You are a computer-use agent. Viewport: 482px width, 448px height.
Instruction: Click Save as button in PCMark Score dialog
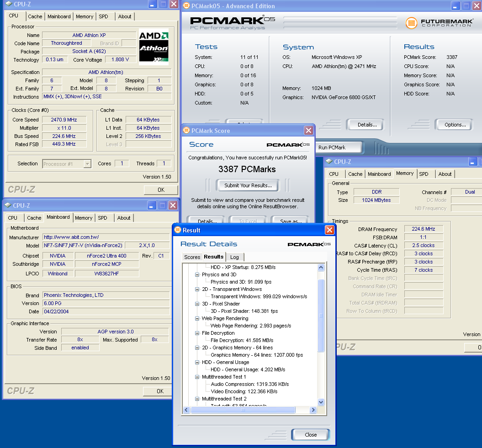[291, 221]
